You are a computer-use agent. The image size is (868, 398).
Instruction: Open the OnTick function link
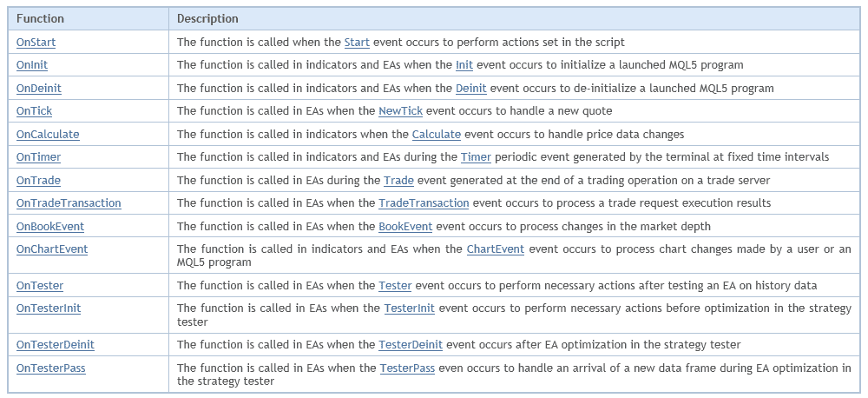[35, 111]
